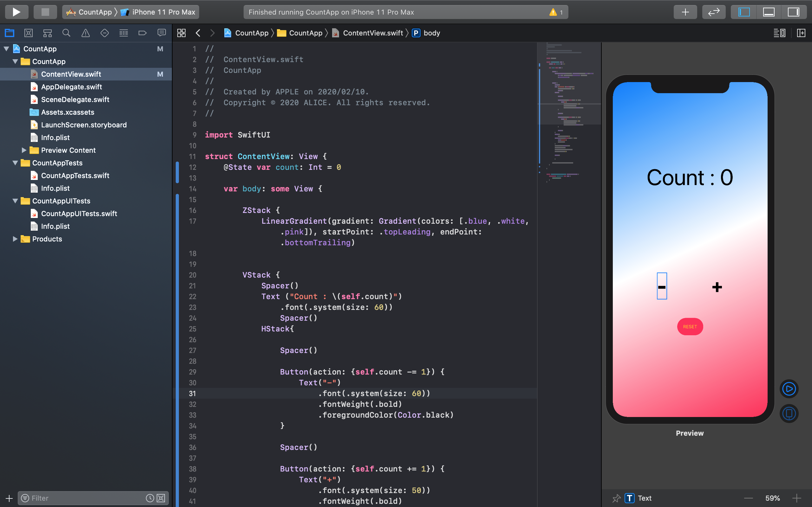Toggle the Debug area panel
Viewport: 812px width, 507px height.
[769, 12]
